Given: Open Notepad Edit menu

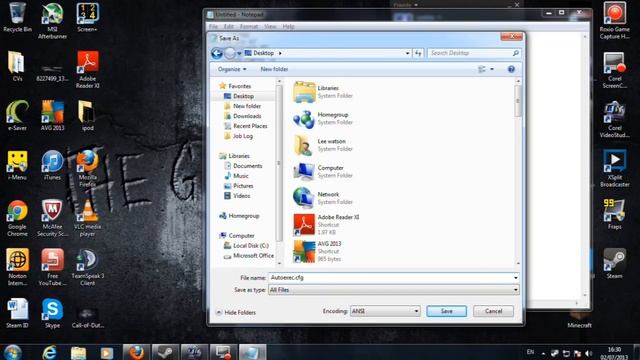Looking at the screenshot, I should coord(229,27).
